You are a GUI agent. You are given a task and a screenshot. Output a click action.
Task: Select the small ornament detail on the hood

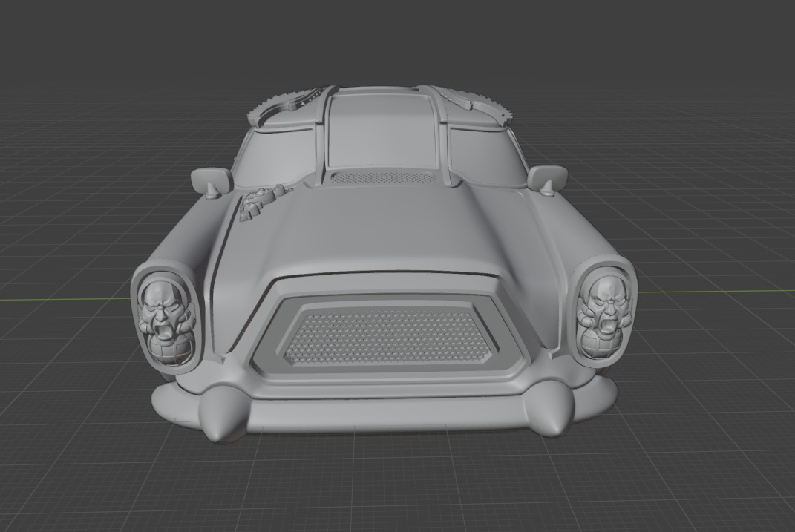(258, 201)
